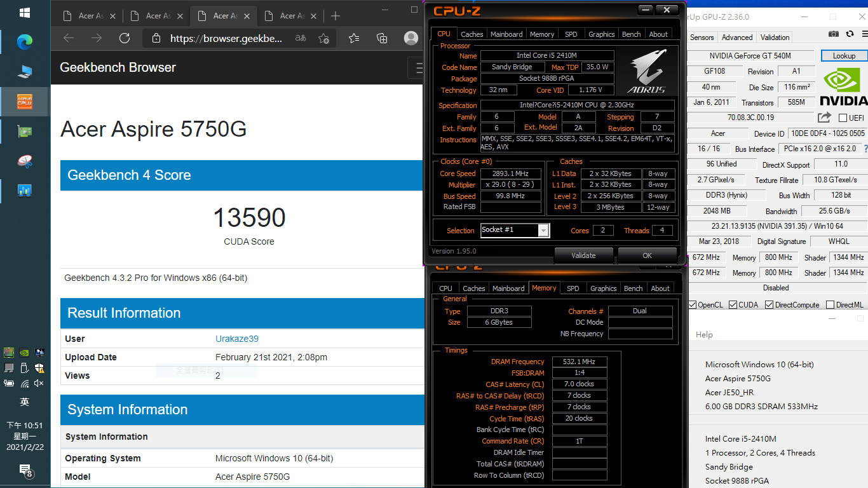Screen dimensions: 868x488
Task: Open the GPU-Z Validation tab
Action: click(x=775, y=37)
